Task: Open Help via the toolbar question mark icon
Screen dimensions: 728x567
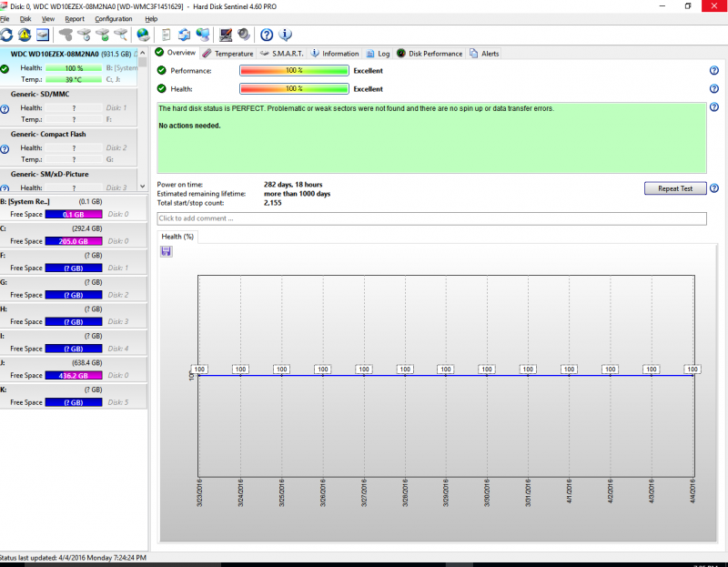Action: click(x=267, y=35)
